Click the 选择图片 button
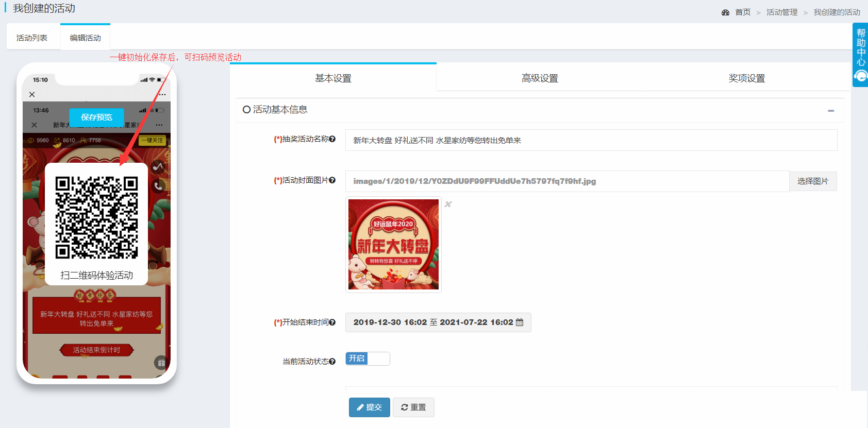Screen dimensions: 868x428 coord(813,181)
